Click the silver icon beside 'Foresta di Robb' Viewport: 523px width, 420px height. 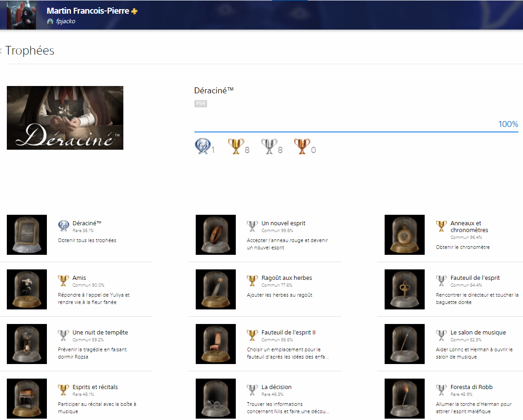[441, 390]
